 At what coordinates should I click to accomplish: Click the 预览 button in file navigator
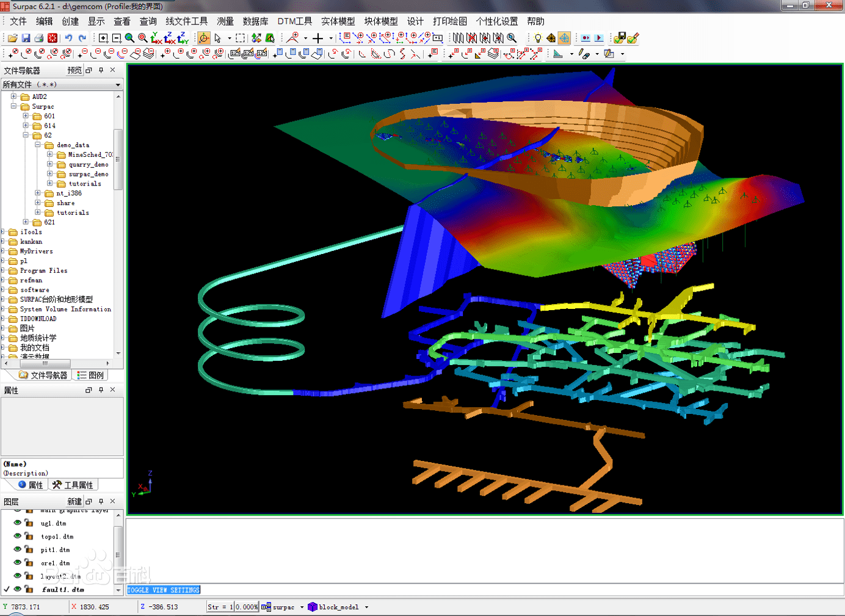point(74,70)
